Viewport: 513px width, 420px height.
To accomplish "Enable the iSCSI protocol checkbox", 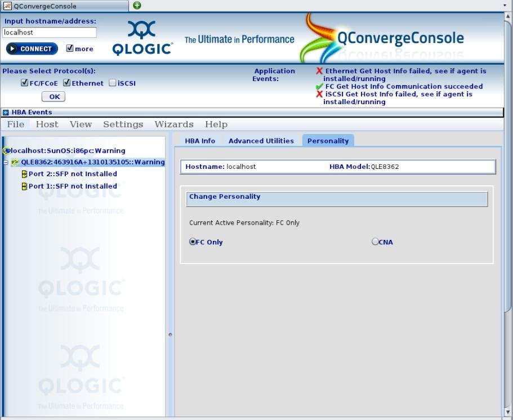I will [x=113, y=83].
